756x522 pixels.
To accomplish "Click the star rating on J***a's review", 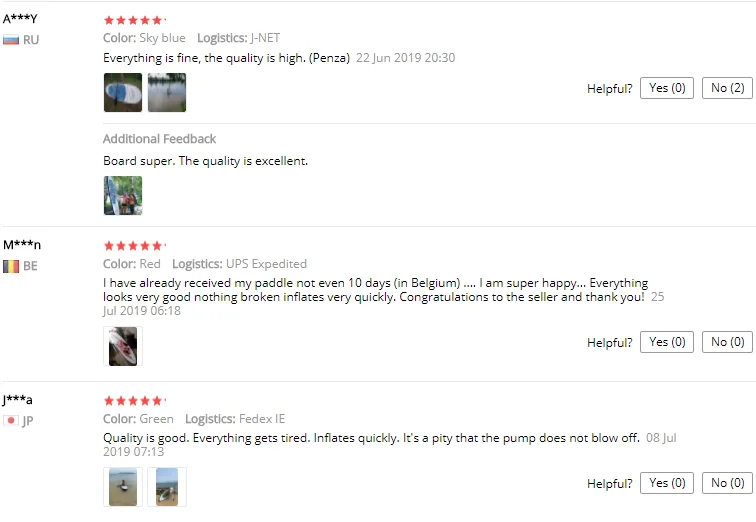I will tap(135, 401).
